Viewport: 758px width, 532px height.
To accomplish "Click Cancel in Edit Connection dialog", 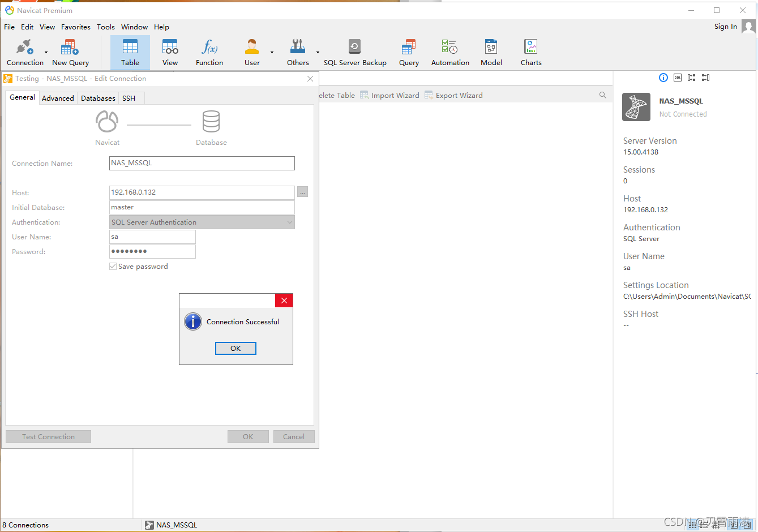I will 294,436.
